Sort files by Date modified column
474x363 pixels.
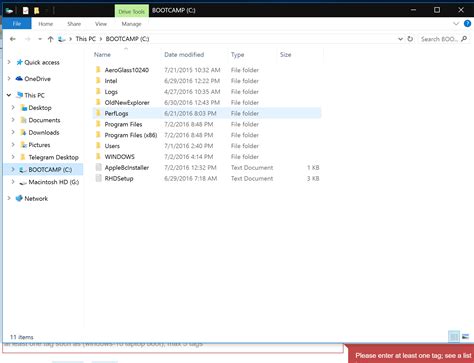(x=184, y=54)
